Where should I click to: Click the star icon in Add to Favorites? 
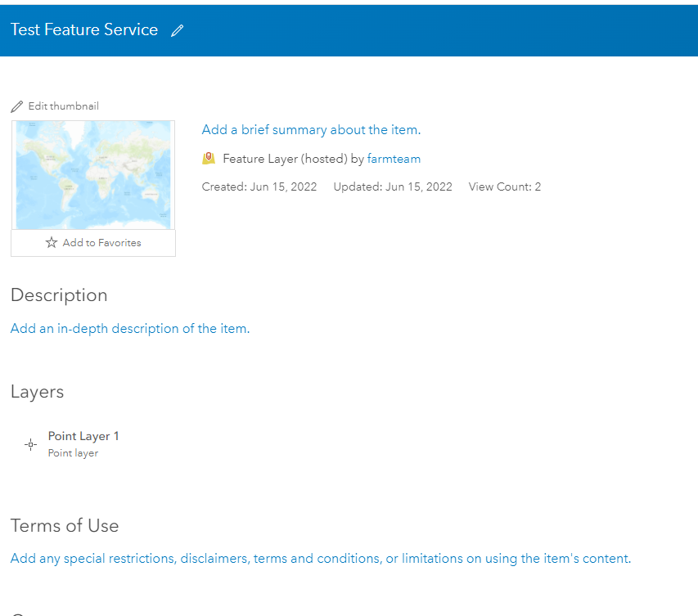click(x=49, y=242)
